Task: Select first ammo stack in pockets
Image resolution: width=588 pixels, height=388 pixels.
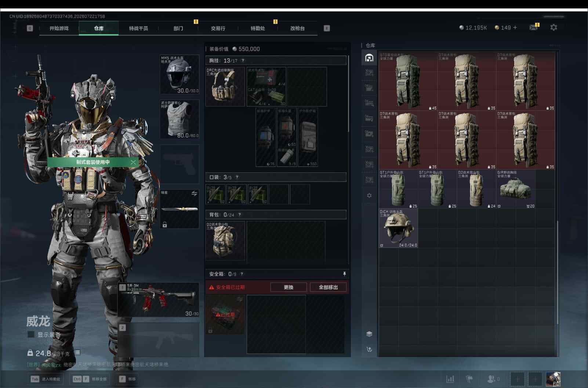Action: [216, 194]
